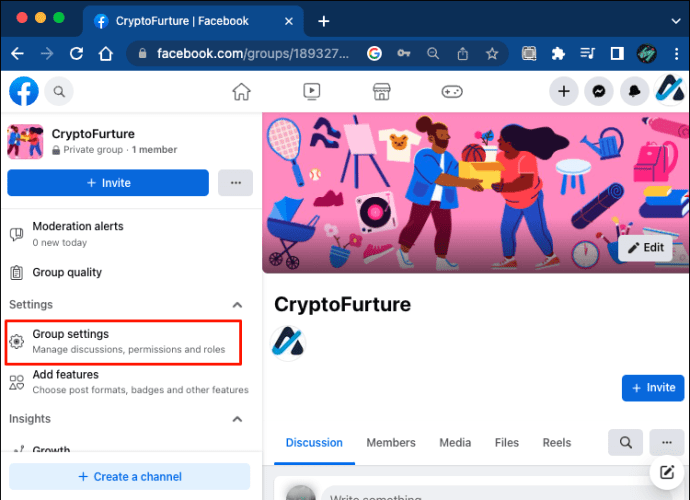Open the Marketplace storefront icon
The height and width of the screenshot is (500, 690).
point(382,92)
